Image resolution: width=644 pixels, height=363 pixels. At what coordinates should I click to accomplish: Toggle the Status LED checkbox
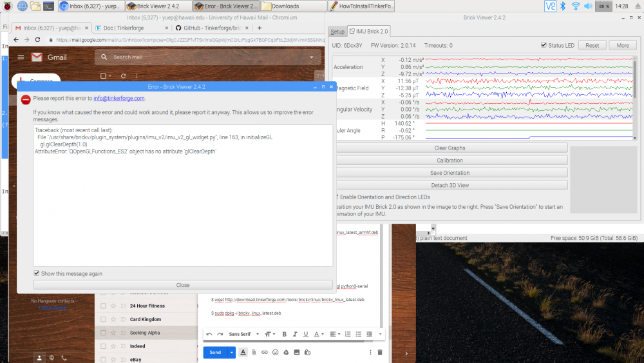click(544, 45)
